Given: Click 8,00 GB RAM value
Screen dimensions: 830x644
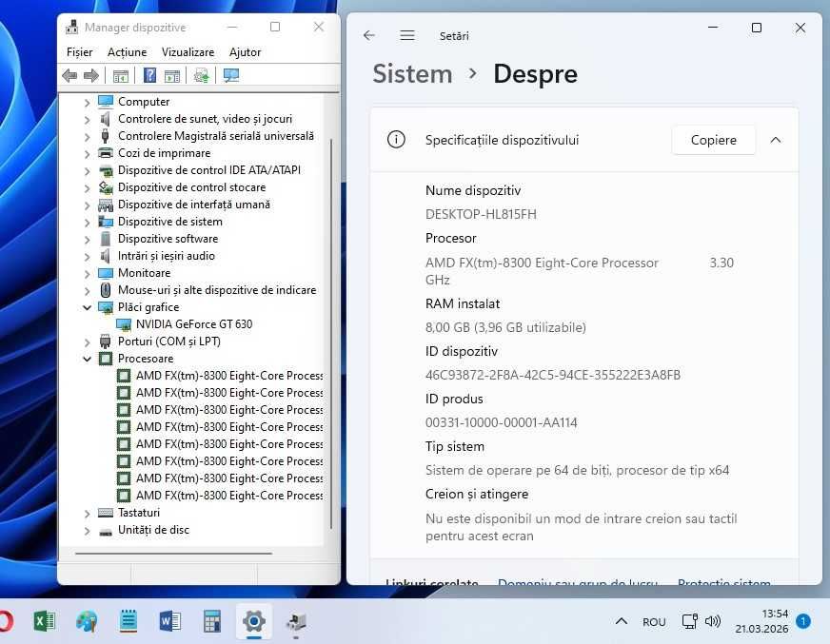Looking at the screenshot, I should pos(505,327).
